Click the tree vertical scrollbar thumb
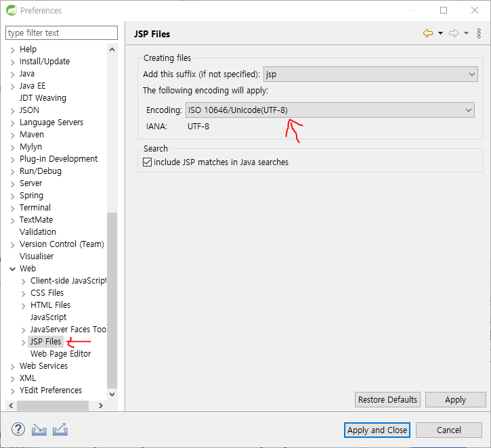491x448 pixels. tap(112, 300)
